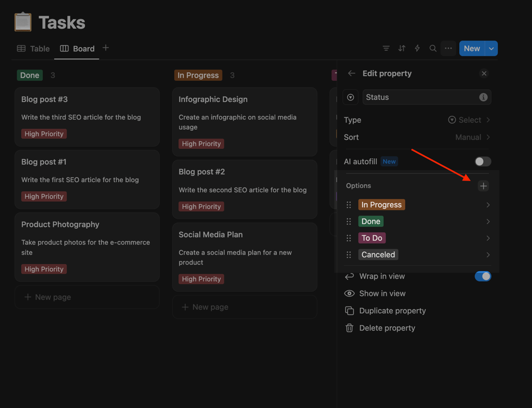Switch to the Table tab
Screen dimensions: 532x408
coord(33,48)
